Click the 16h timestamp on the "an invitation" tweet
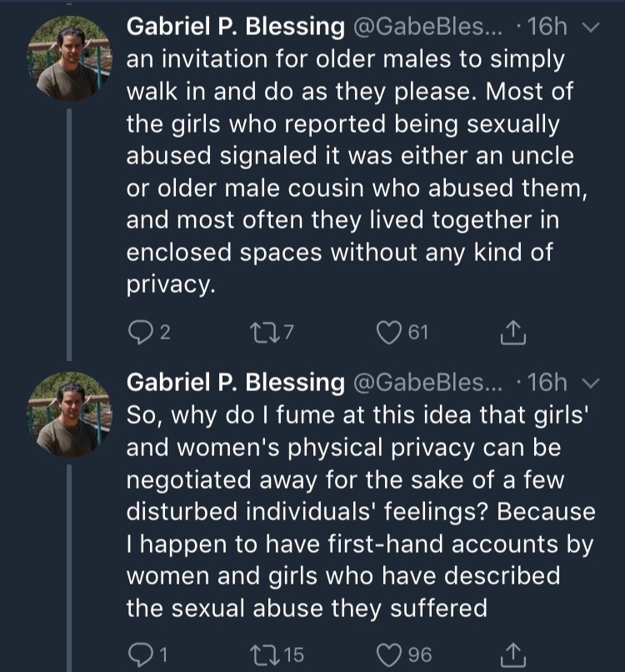Image resolution: width=625 pixels, height=672 pixels. click(x=547, y=27)
